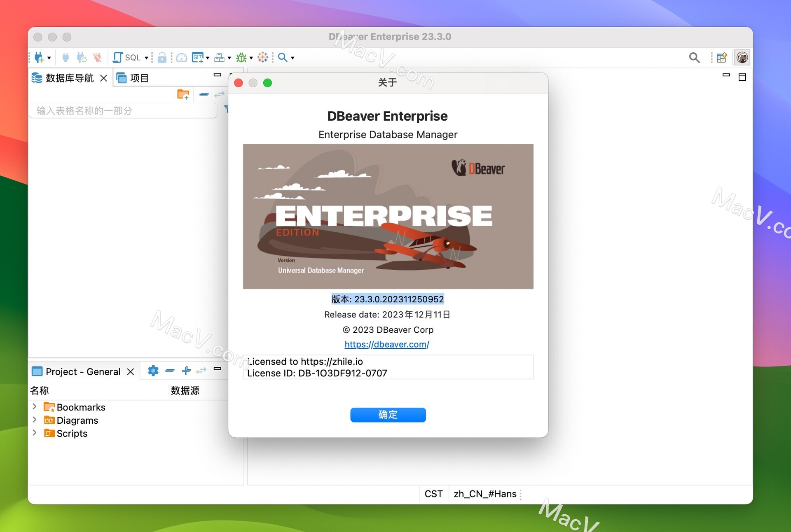The height and width of the screenshot is (532, 791).
Task: Expand the Scripts tree node
Action: click(x=35, y=433)
